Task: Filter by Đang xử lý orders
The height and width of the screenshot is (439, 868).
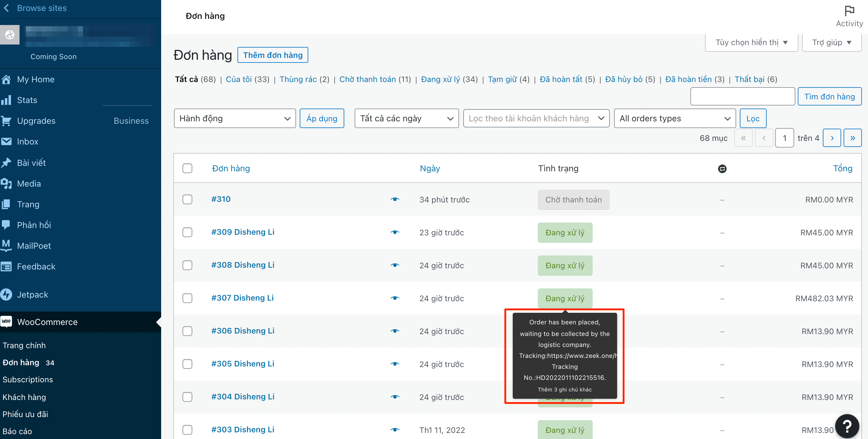Action: click(x=440, y=80)
